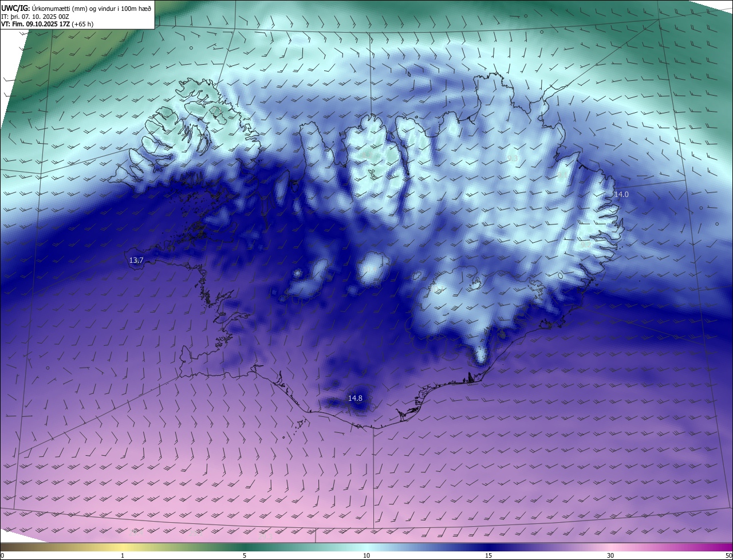Click the colorbar tick label 30
Viewport: 733px width, 560px height.
[610, 555]
